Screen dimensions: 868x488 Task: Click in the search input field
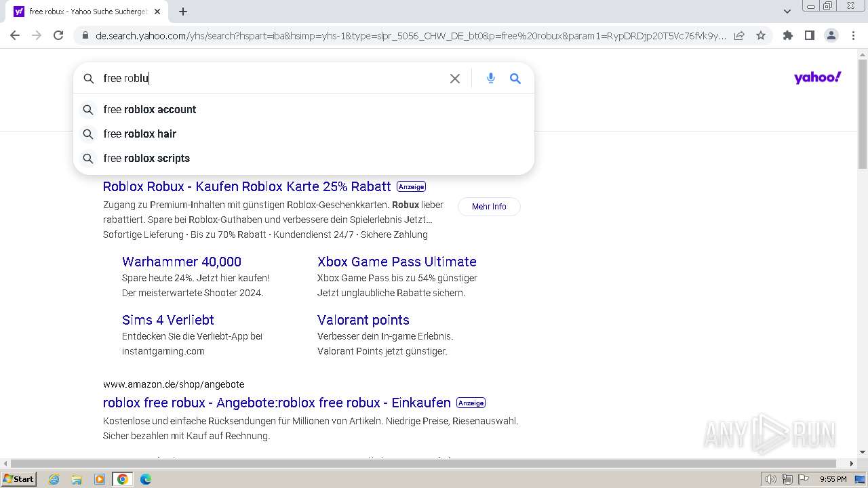(x=271, y=79)
